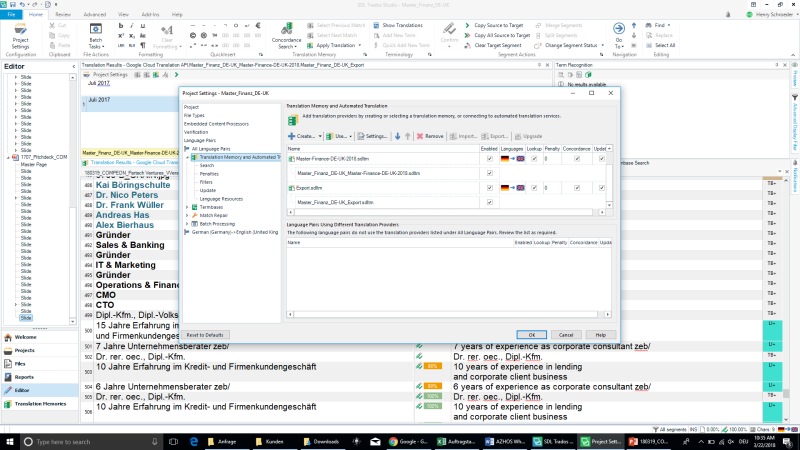The image size is (800, 450).
Task: Click Copy All Source to Target
Action: (x=497, y=35)
